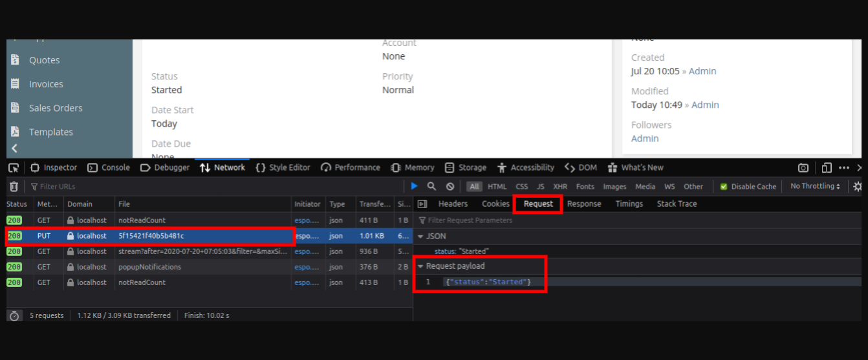868x360 pixels.
Task: Click the Admin link under Followers
Action: (645, 138)
